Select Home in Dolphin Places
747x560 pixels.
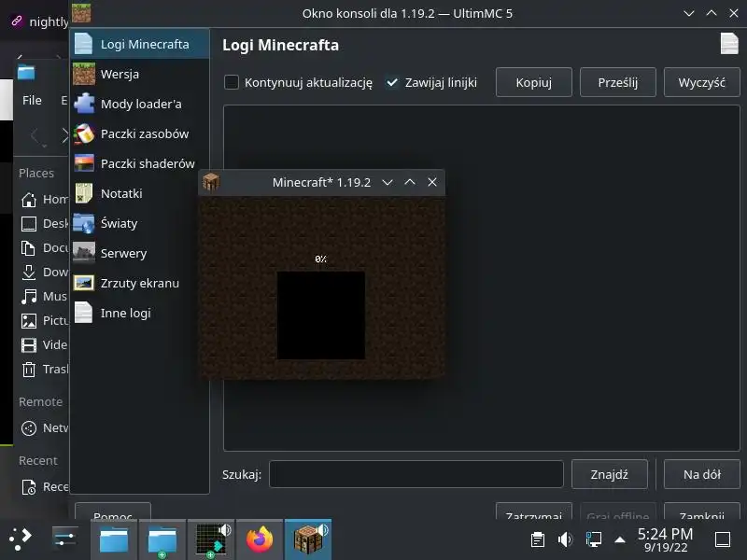[45, 200]
